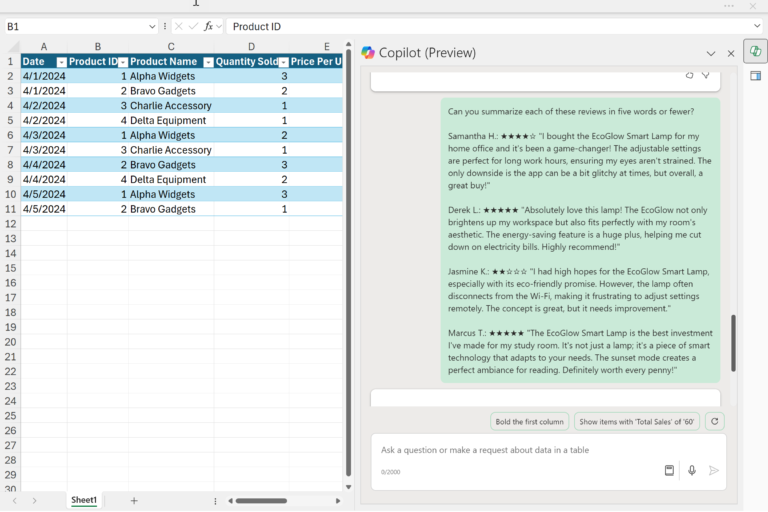This screenshot has height=512, width=768.
Task: Select cell with 'Charlie Accessory' in row 4
Action: coord(170,106)
